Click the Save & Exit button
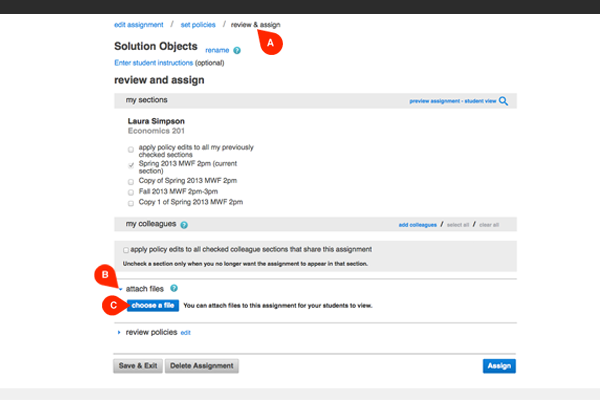Viewport: 600px width, 400px height. coord(137,366)
